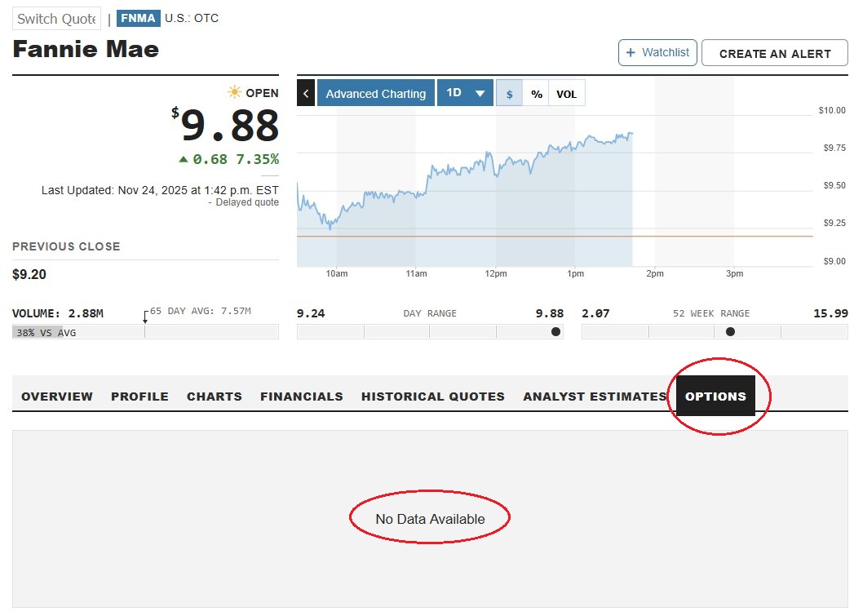854x616 pixels.
Task: Click the 38% VS AVG label
Action: 46,333
